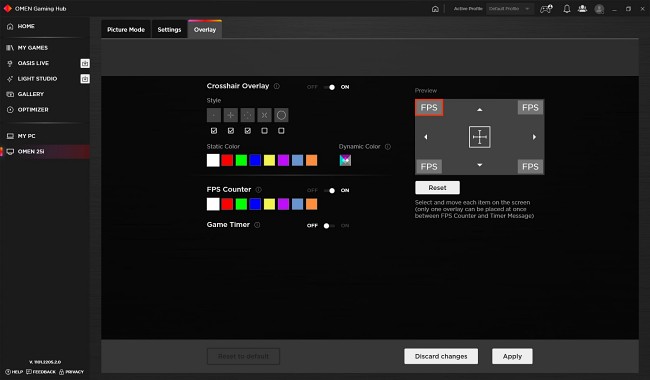
Task: Click the Apply button
Action: [512, 356]
